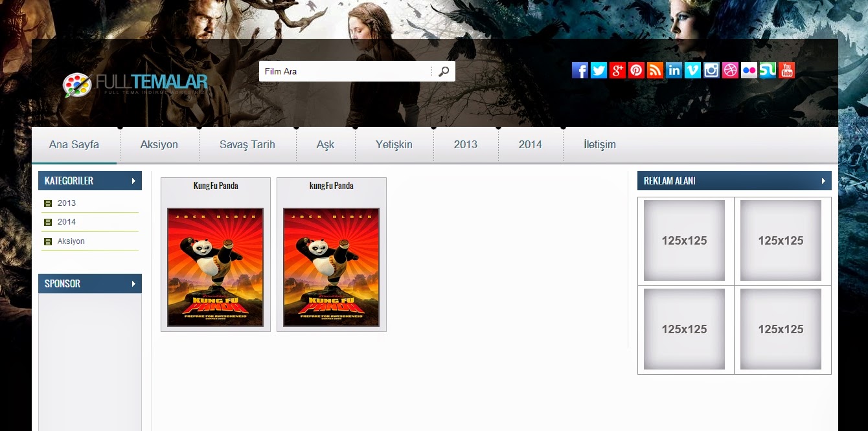Open the lowercase "kung Fu Panda" title link
The image size is (868, 431).
332,186
